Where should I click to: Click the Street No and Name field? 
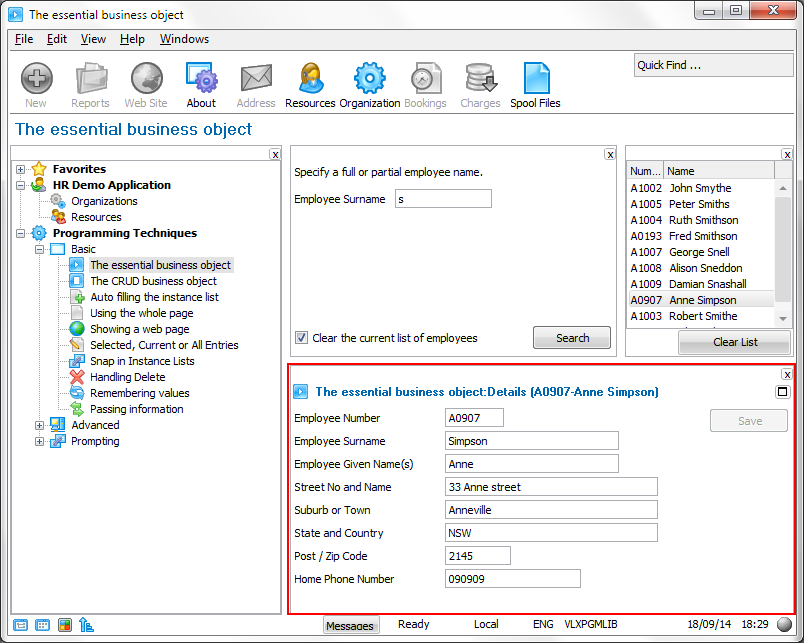coord(551,487)
